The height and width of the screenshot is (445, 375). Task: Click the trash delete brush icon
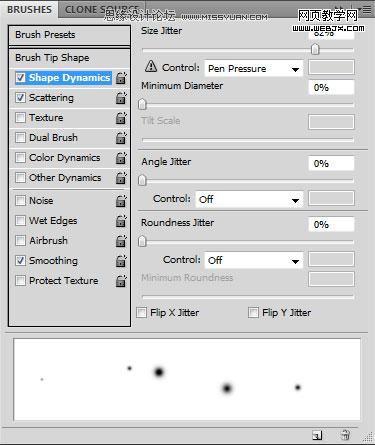[x=345, y=435]
